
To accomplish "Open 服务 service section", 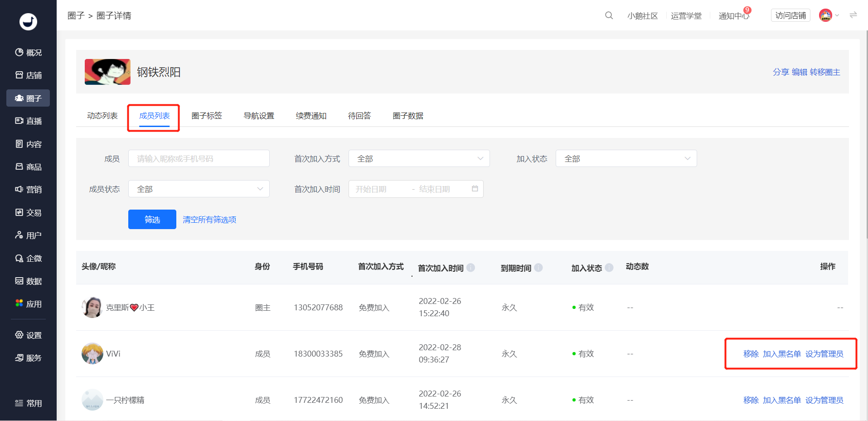I will point(28,358).
